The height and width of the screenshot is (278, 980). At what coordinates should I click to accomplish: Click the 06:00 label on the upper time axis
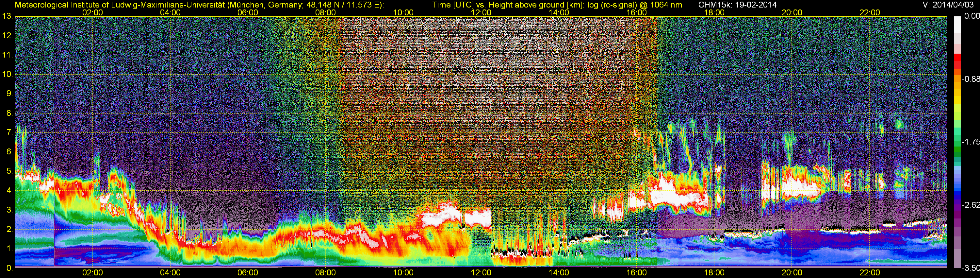[248, 12]
